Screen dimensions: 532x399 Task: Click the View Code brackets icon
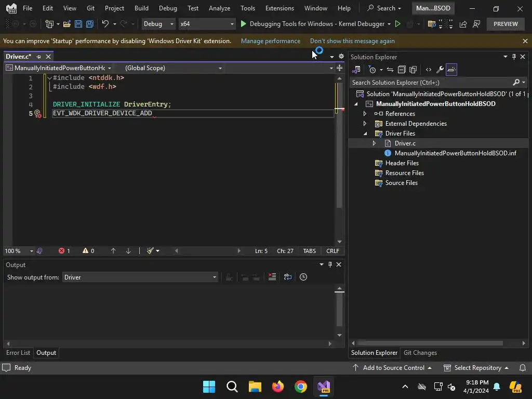pos(429,70)
